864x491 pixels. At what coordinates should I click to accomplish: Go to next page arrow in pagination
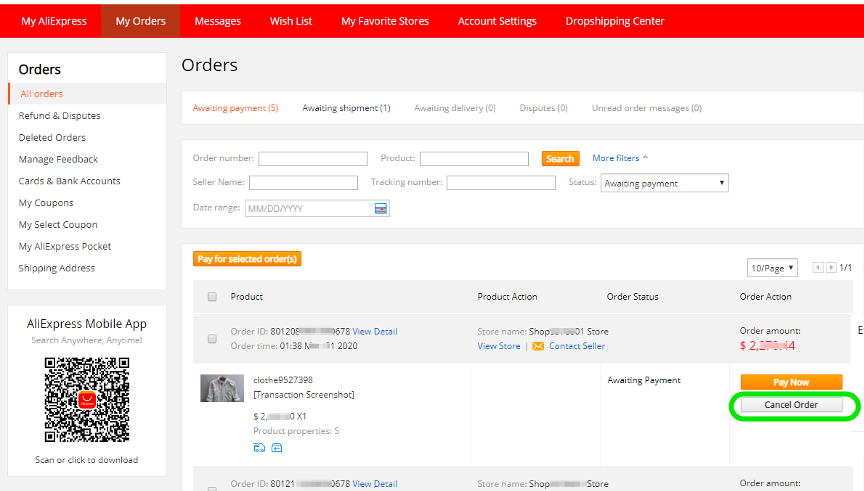831,267
